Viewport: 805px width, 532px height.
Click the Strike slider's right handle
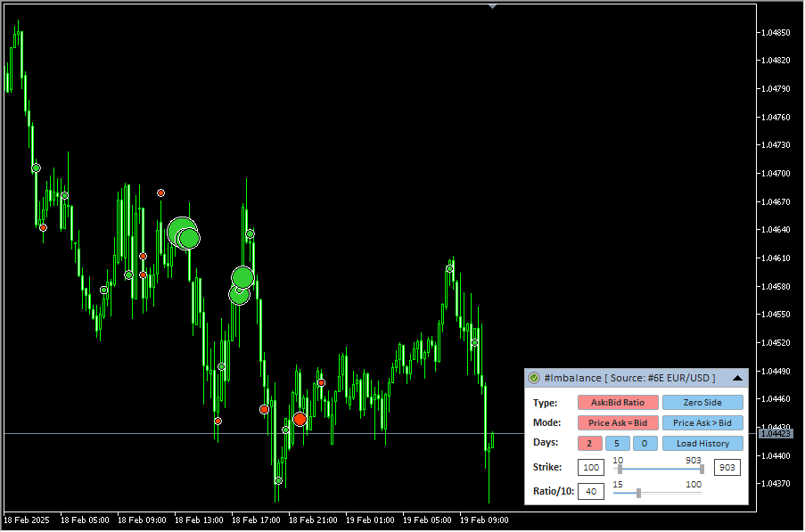coord(702,469)
